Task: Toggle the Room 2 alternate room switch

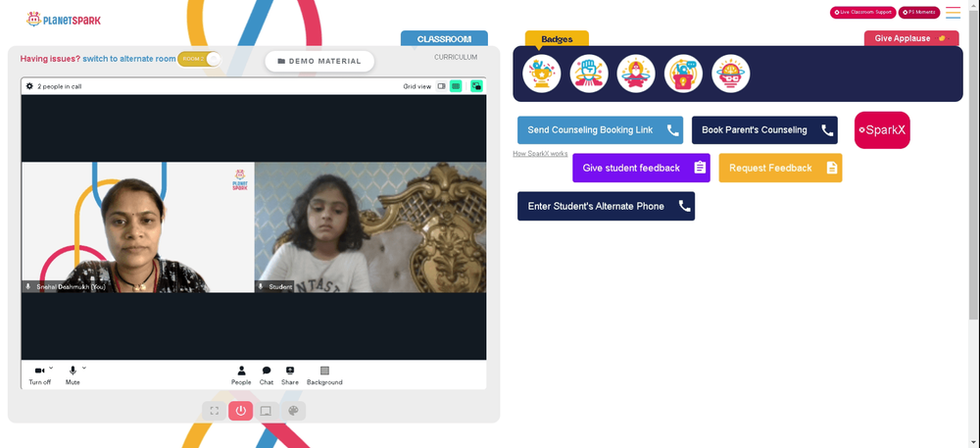Action: (x=199, y=59)
